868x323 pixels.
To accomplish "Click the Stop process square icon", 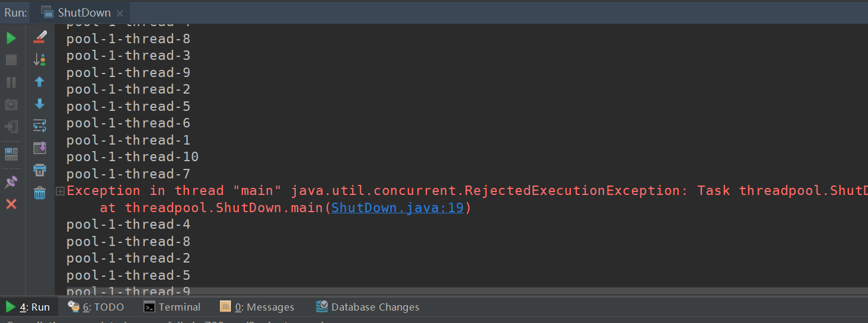I will click(11, 60).
